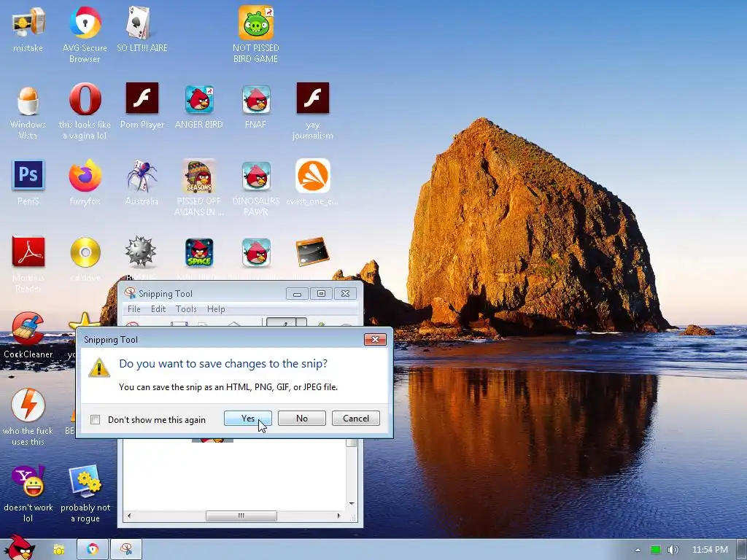747x560 pixels.
Task: Switch to AVG browser taskbar button
Action: point(93,550)
